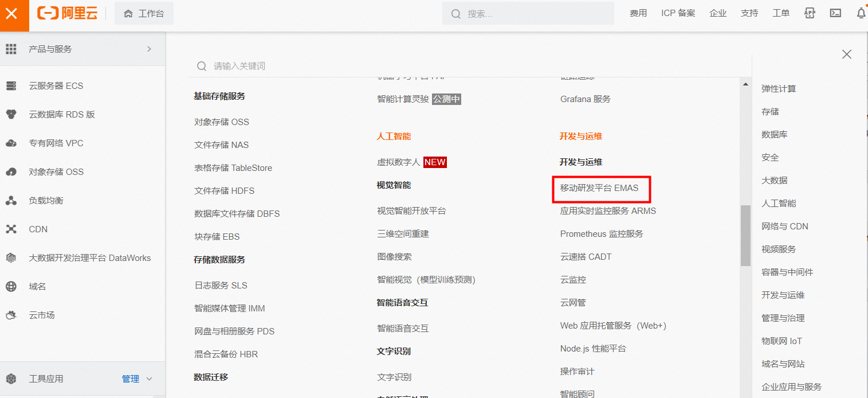Open Node.js 性能平台
868x398 pixels.
coord(593,349)
